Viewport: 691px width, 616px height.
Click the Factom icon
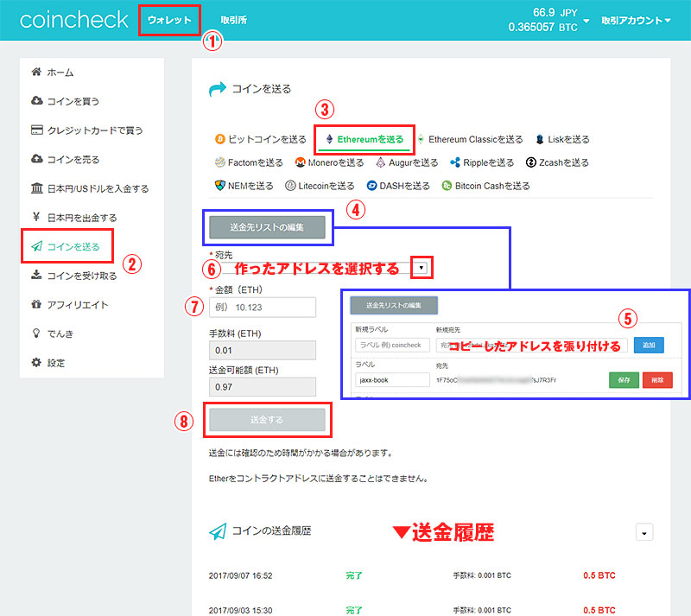220,162
